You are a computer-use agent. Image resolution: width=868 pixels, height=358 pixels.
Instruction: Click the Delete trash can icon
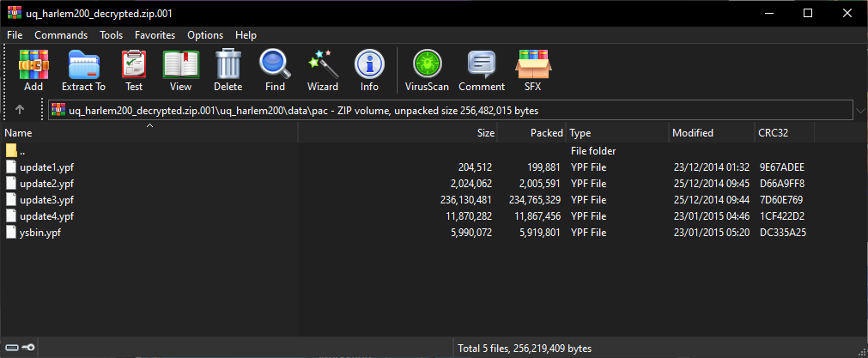point(228,70)
